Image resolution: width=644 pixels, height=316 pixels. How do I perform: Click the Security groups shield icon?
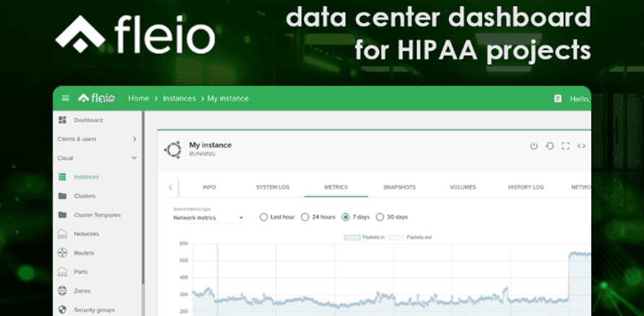click(x=62, y=309)
